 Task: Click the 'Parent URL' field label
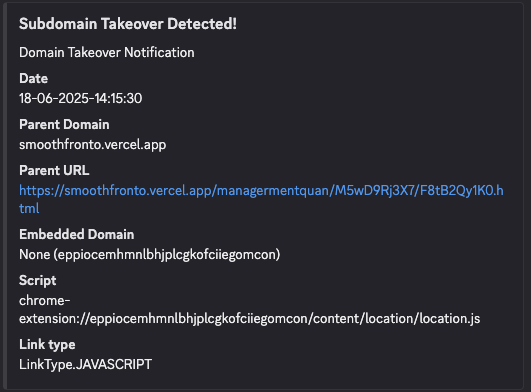pyautogui.click(x=54, y=170)
